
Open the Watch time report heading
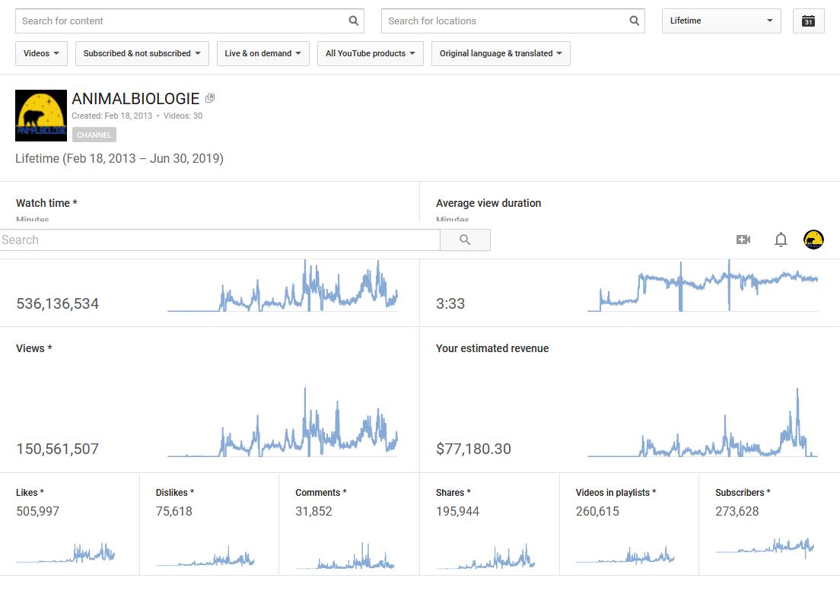pyautogui.click(x=46, y=203)
